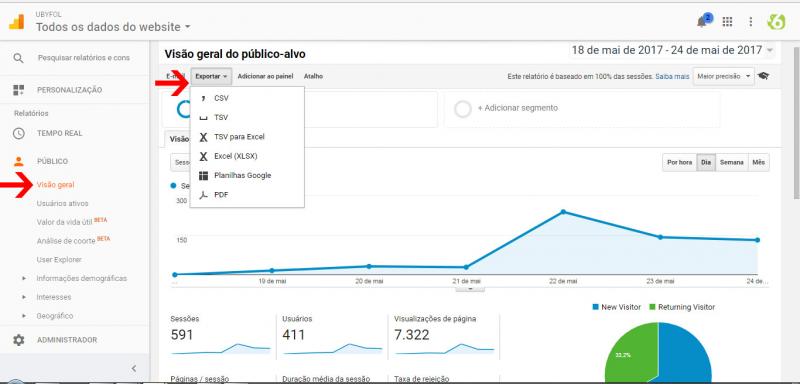800x384 pixels.
Task: Open the Maior precisão dropdown
Action: pyautogui.click(x=723, y=76)
